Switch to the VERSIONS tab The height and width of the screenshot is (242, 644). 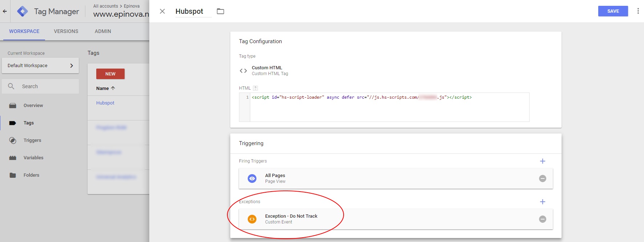point(66,32)
